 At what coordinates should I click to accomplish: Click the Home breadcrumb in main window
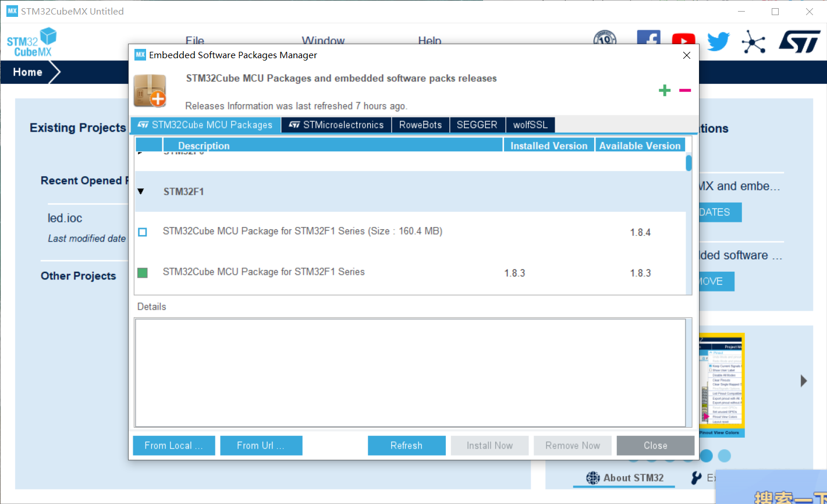point(28,72)
